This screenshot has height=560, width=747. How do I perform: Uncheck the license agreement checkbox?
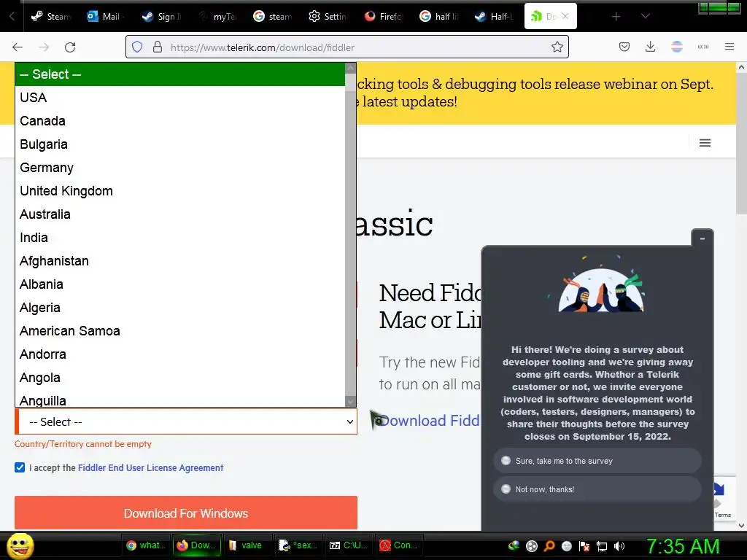[20, 467]
